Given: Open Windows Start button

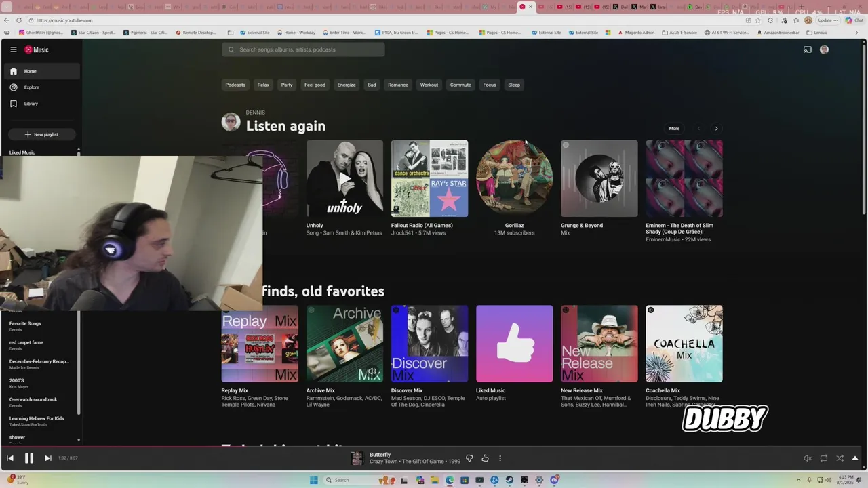Looking at the screenshot, I should [313, 480].
